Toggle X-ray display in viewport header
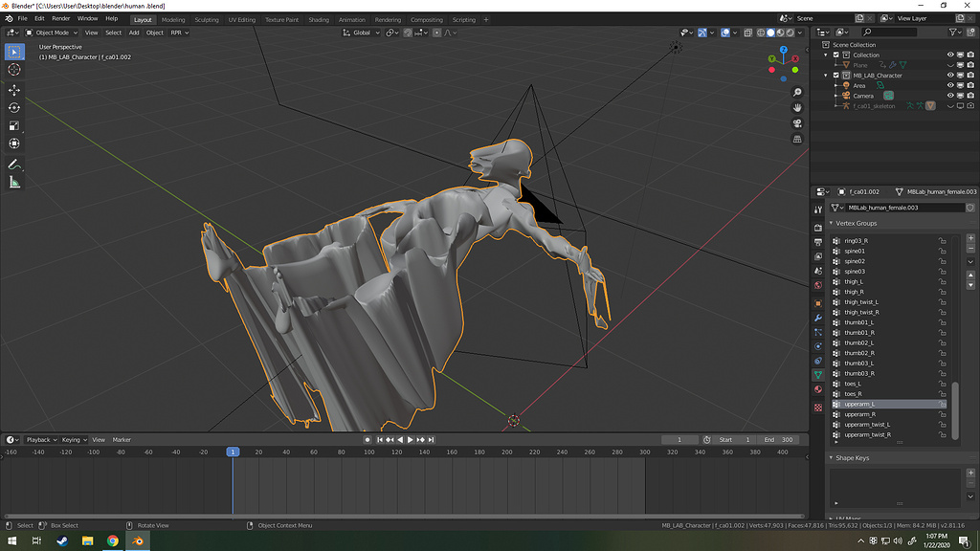Screen dimensions: 980x551 point(748,33)
